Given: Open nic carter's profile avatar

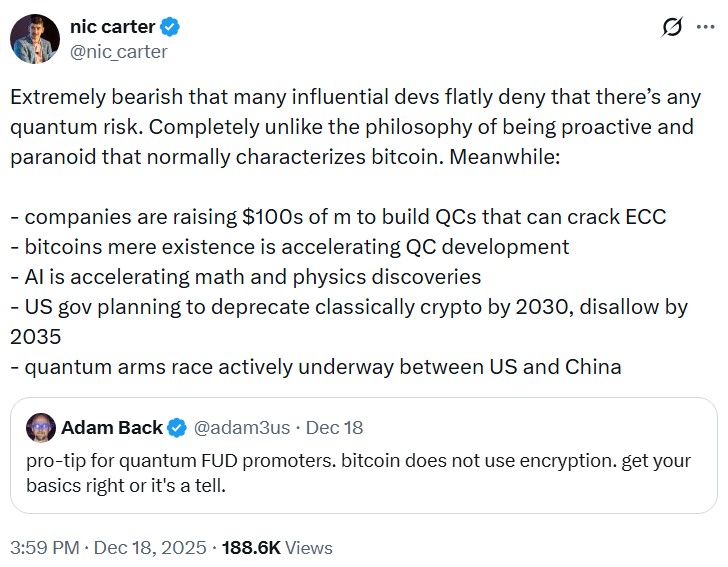Looking at the screenshot, I should [35, 39].
